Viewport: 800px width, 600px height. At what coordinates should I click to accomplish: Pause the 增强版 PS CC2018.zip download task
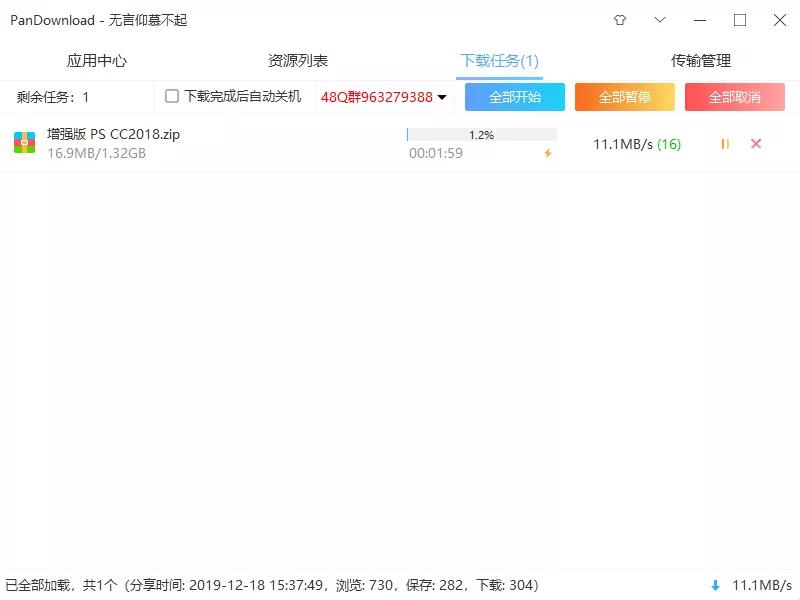click(x=724, y=144)
